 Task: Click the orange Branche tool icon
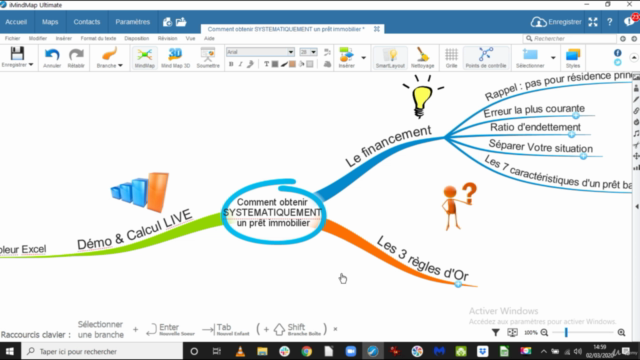(x=109, y=53)
